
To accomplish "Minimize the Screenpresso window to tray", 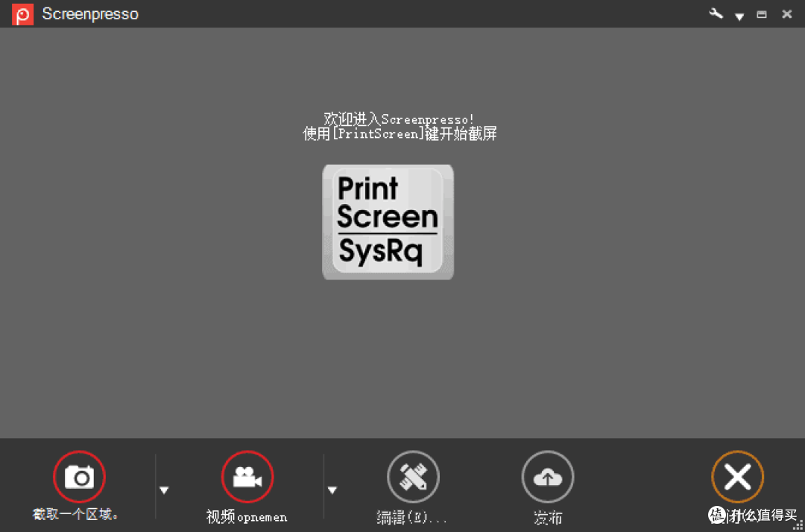I will [x=761, y=14].
